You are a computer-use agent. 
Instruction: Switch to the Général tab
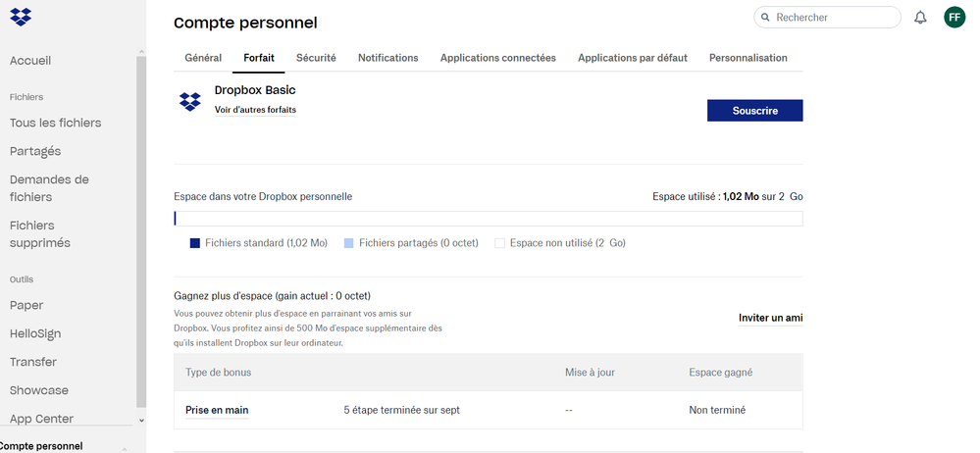[203, 58]
